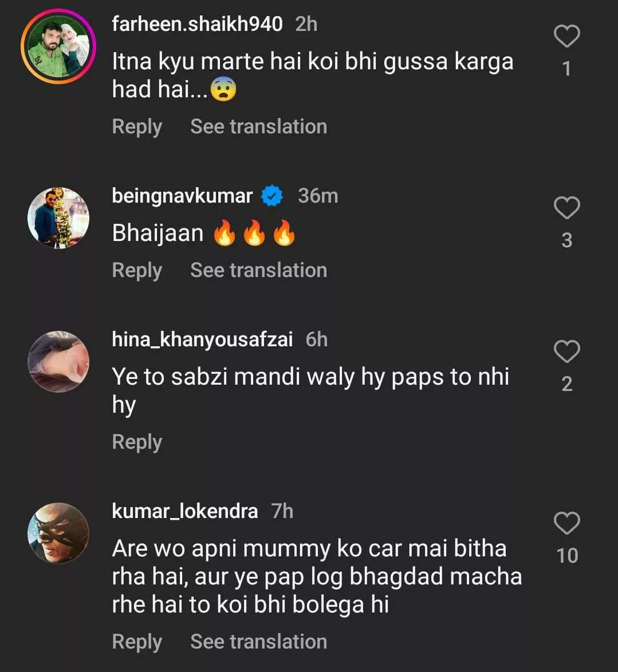Select the kumar_lokendra username
This screenshot has width=618, height=672.
click(x=184, y=511)
